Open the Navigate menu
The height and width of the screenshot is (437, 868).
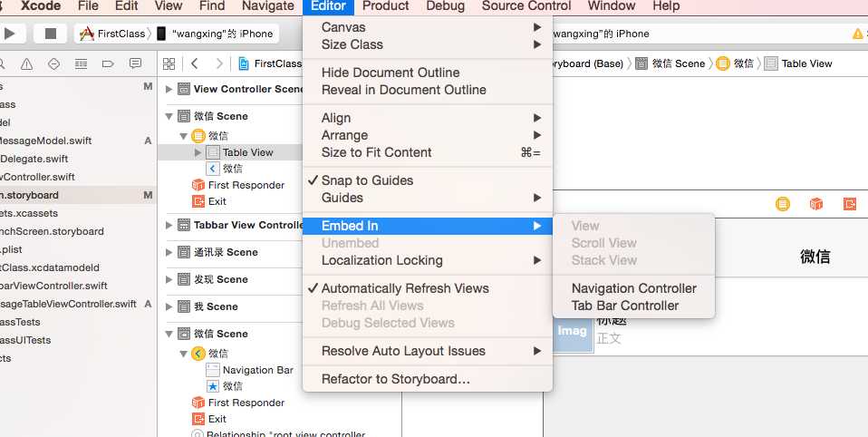point(268,6)
